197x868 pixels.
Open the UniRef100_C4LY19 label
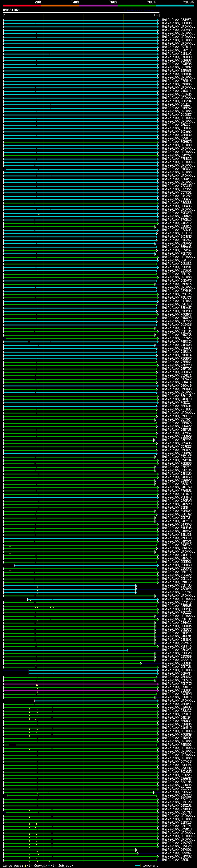(x=177, y=521)
